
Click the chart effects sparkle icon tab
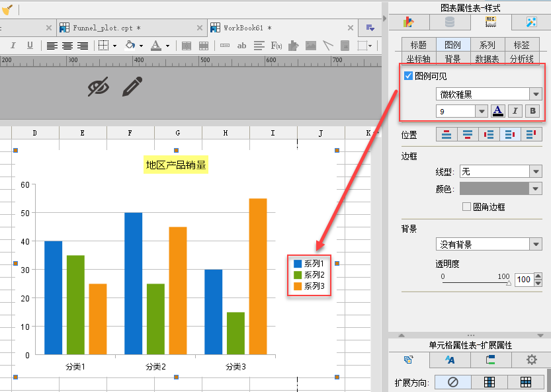click(531, 22)
